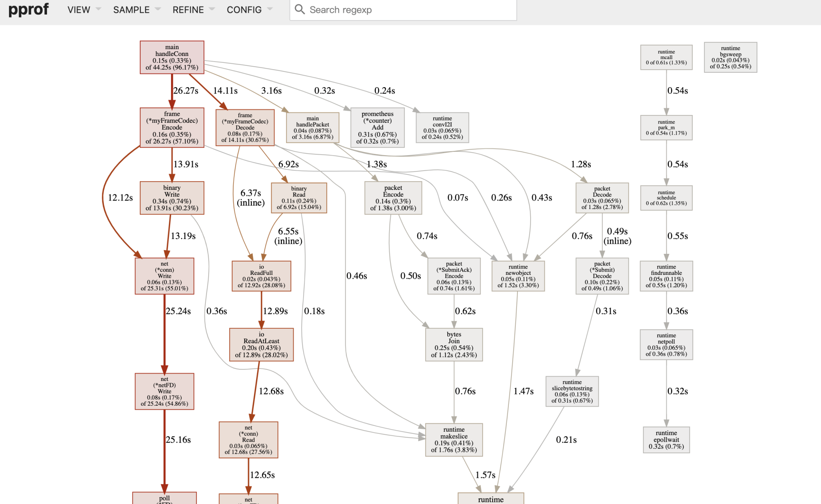
Task: Select the runtime newobject node
Action: [518, 276]
